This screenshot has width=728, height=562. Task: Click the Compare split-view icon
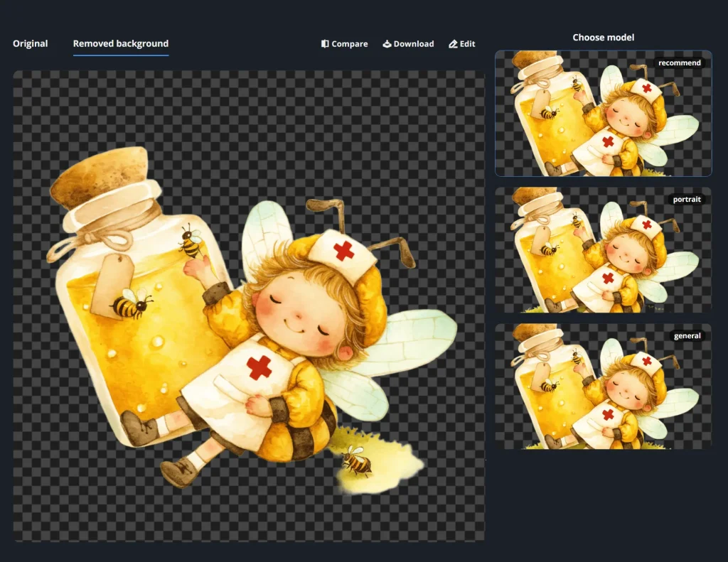coord(325,44)
